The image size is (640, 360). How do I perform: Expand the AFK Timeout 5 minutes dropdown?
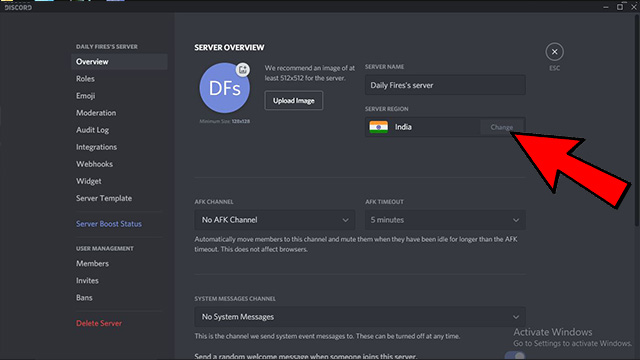click(x=445, y=220)
